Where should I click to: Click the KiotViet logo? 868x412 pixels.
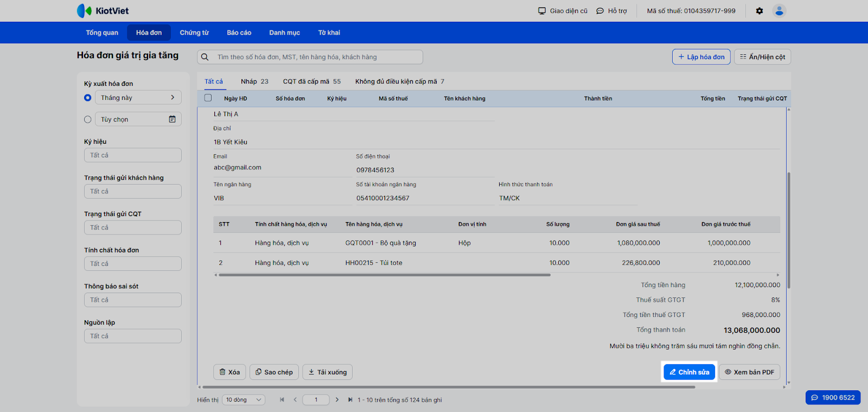103,11
